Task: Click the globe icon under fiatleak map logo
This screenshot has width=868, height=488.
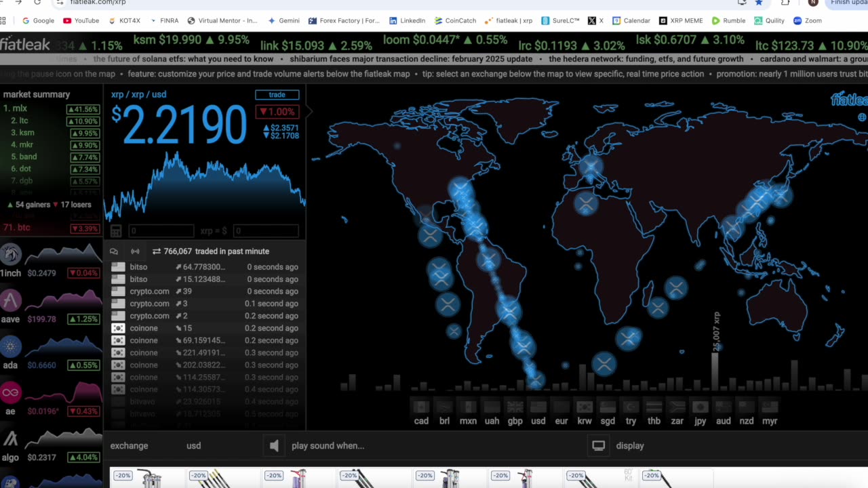Action: coord(862,117)
